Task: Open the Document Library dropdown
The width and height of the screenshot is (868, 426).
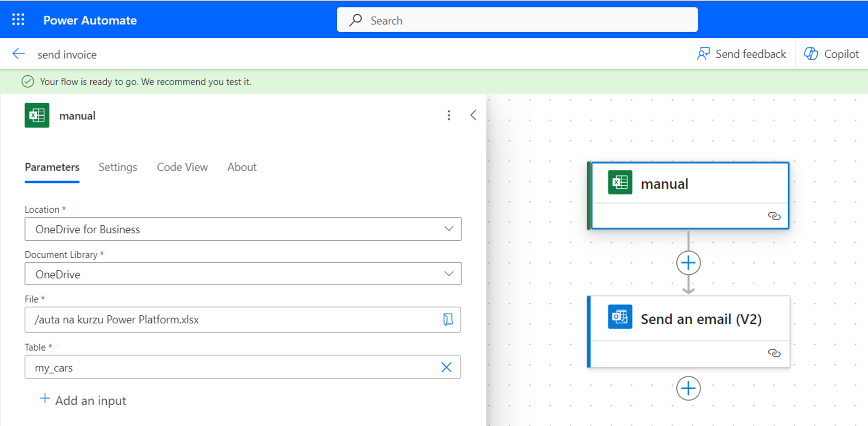Action: 448,274
